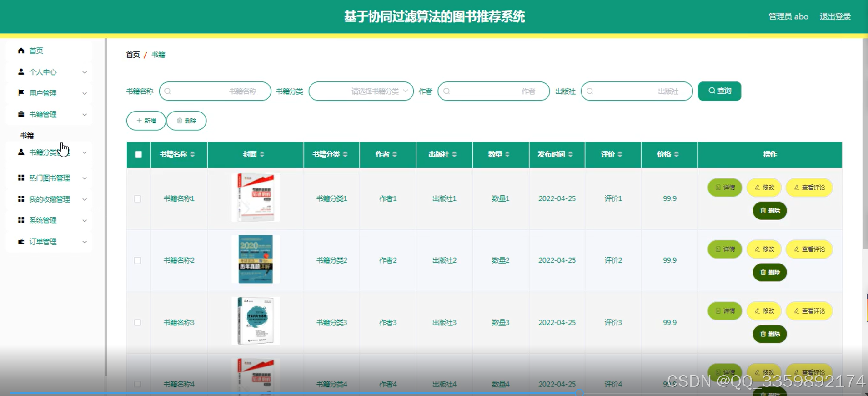
Task: Click the grid icon beside 我的收藏管理
Action: click(21, 199)
